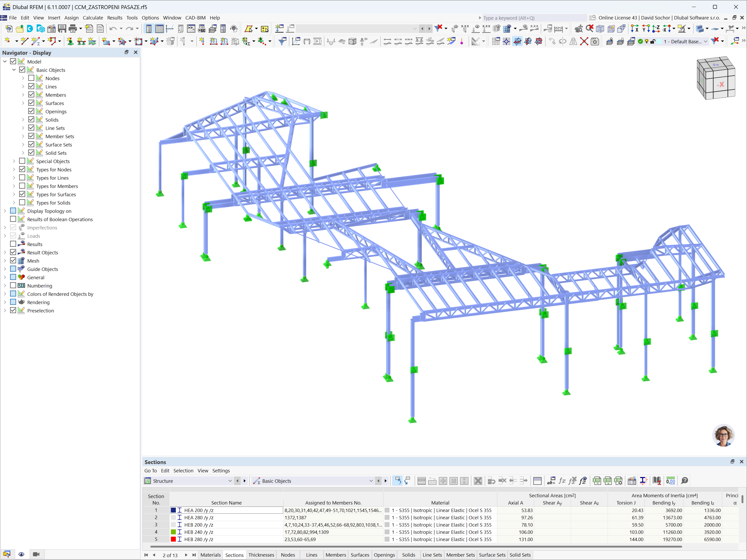Screen dimensions: 747x560
Task: Click the funnel filter icon
Action: click(282, 41)
